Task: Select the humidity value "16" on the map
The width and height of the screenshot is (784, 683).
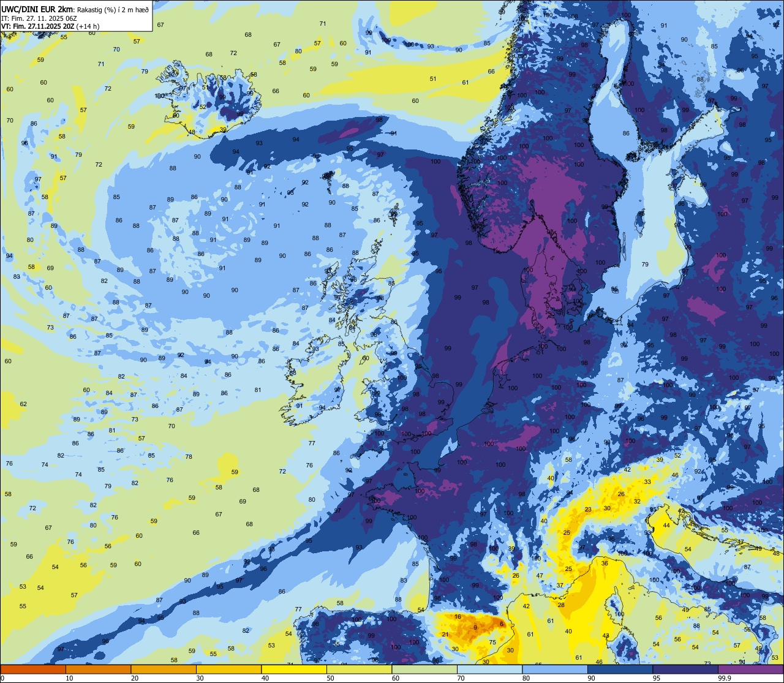Action: pos(458,616)
